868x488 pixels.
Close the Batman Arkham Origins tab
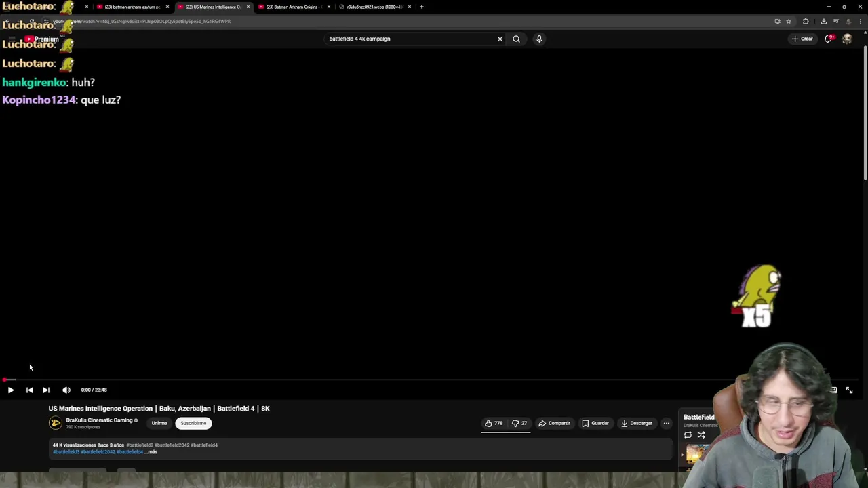(x=328, y=7)
